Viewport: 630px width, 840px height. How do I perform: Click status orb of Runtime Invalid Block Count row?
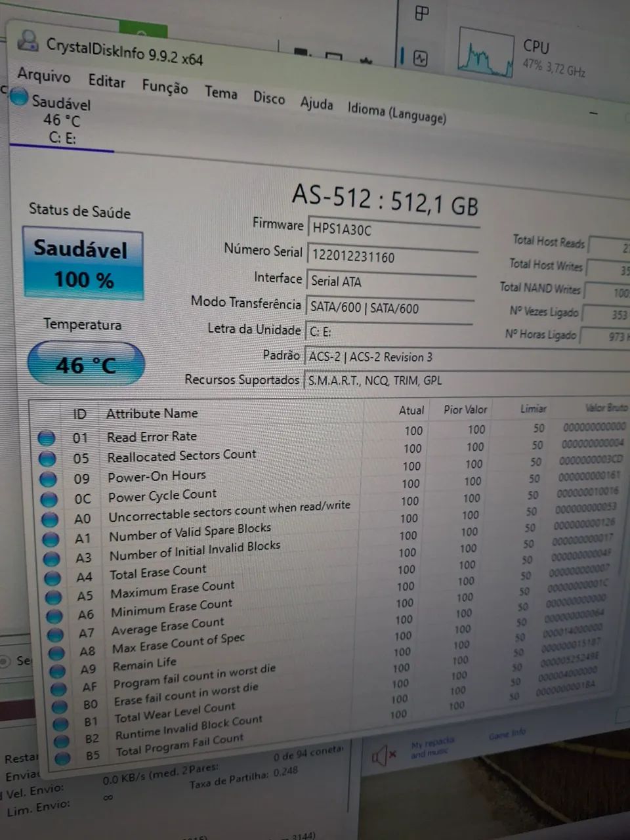pos(62,741)
